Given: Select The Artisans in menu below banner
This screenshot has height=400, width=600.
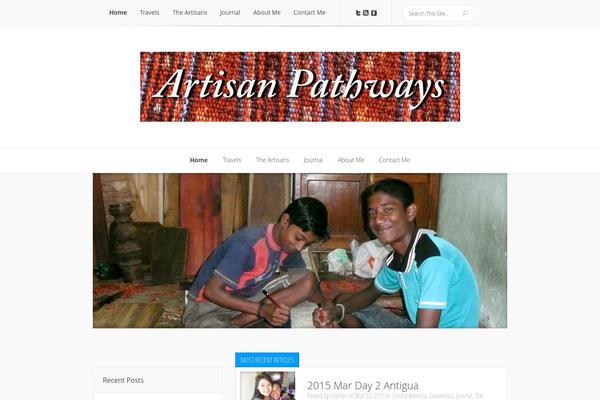Looking at the screenshot, I should pyautogui.click(x=272, y=160).
